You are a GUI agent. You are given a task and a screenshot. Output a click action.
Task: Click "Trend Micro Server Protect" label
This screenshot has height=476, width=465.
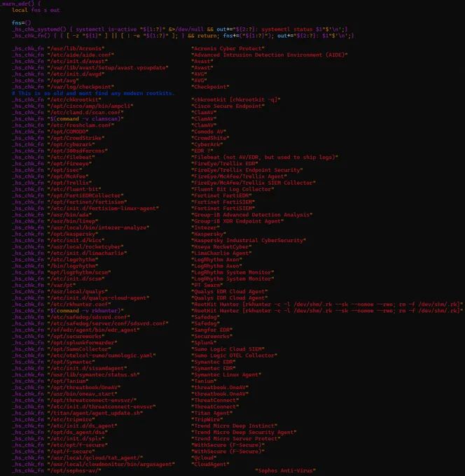236,438
